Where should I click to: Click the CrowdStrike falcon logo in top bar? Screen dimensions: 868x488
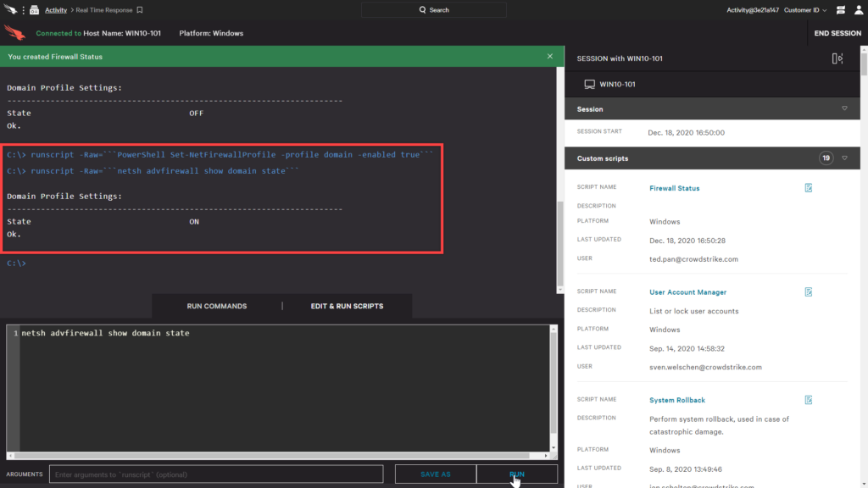pos(10,9)
